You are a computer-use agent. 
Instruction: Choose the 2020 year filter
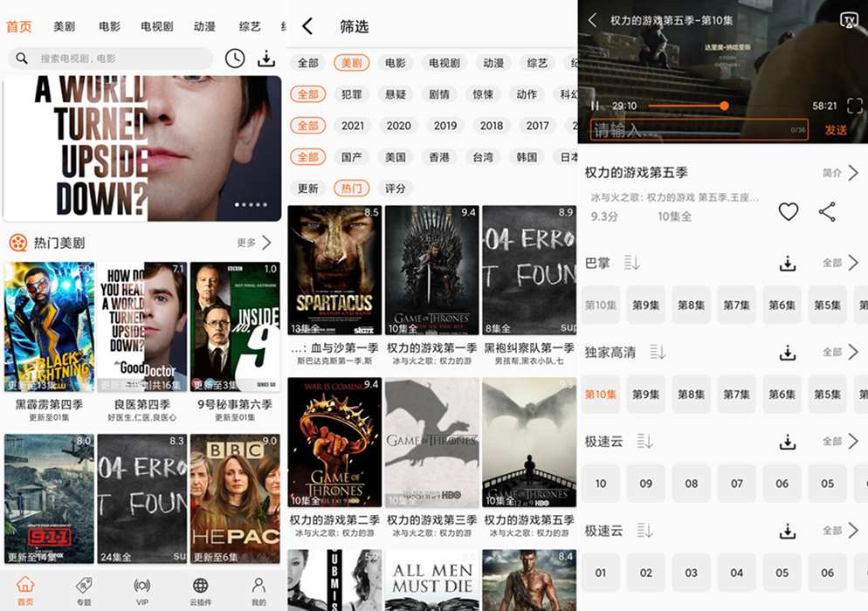click(398, 126)
